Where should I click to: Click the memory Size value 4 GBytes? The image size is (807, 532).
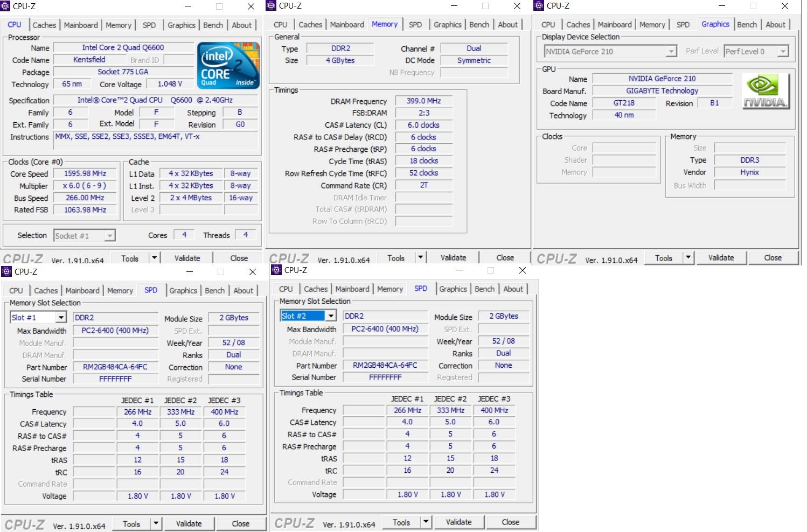pos(340,60)
